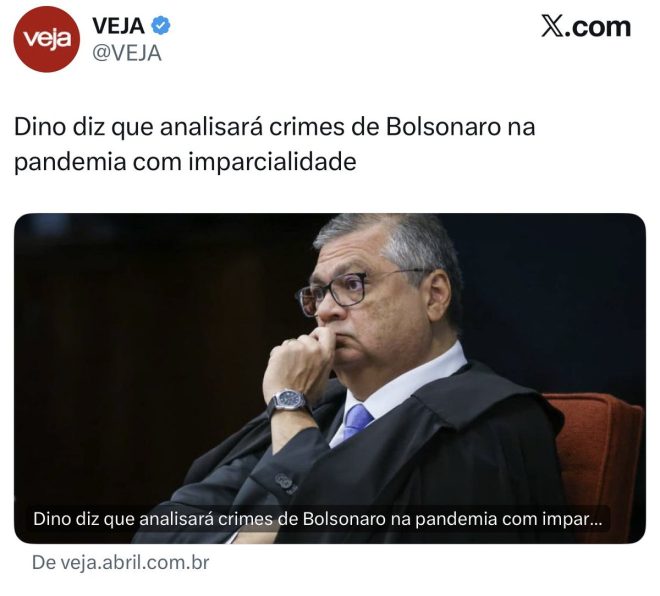Select the bold VEJA display name

118,26
